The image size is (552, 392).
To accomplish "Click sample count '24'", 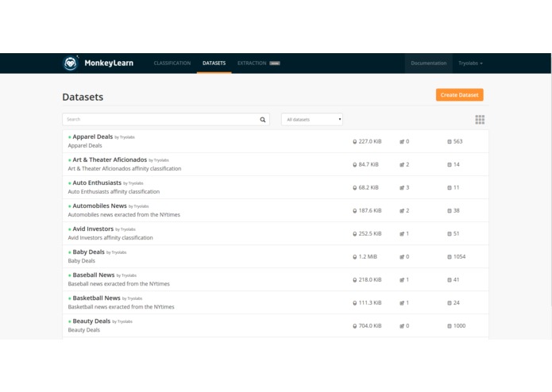I will 457,302.
